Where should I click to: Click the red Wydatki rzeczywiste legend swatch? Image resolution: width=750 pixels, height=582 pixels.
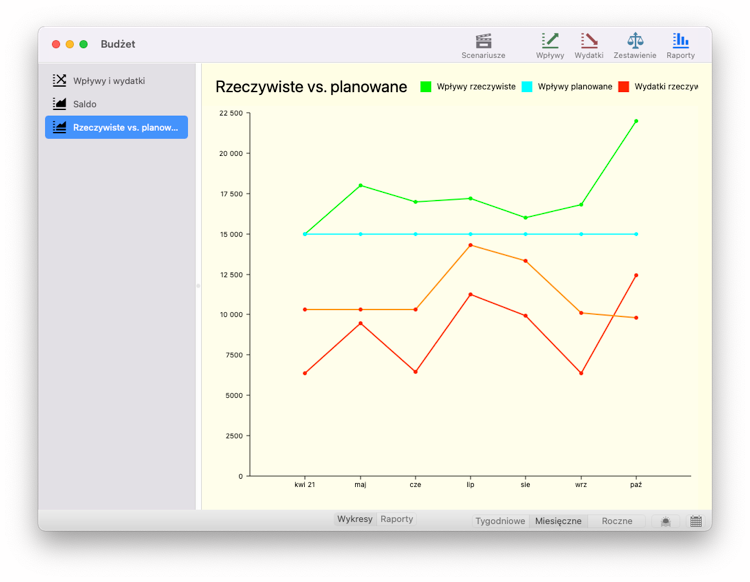point(623,87)
